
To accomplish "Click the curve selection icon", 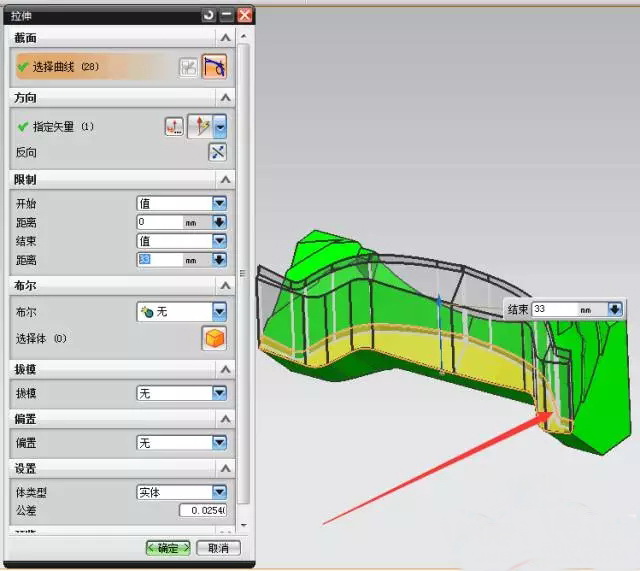I will [x=214, y=67].
